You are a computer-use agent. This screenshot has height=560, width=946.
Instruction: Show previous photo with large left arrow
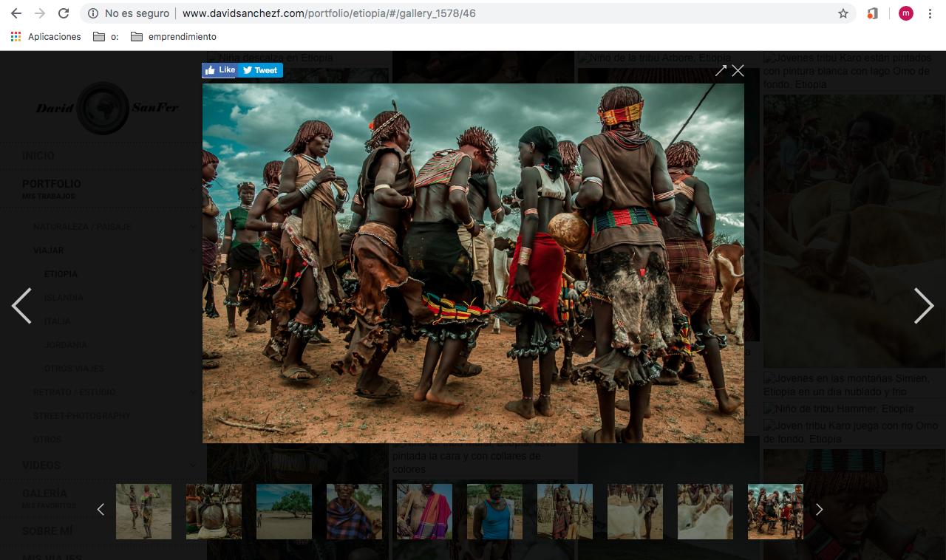click(21, 306)
